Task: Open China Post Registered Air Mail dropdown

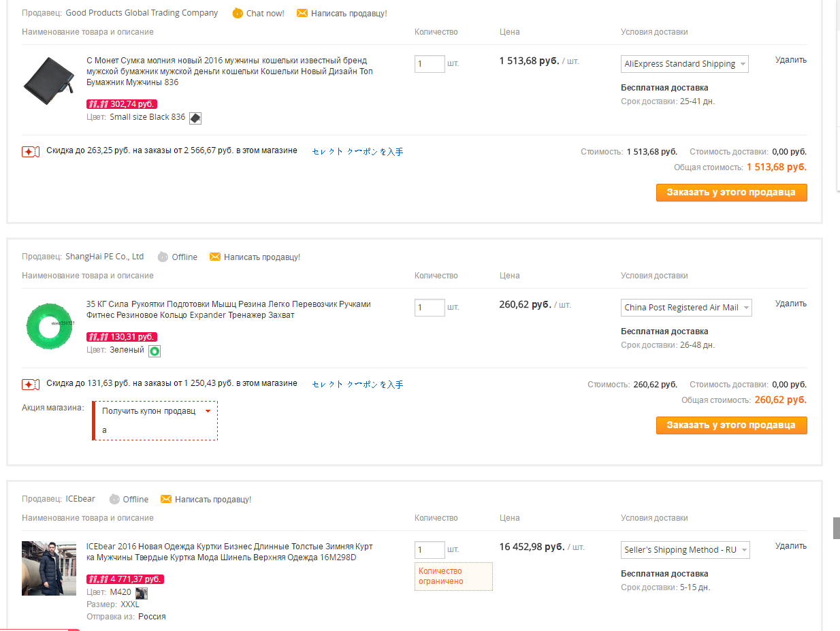Action: pos(686,308)
